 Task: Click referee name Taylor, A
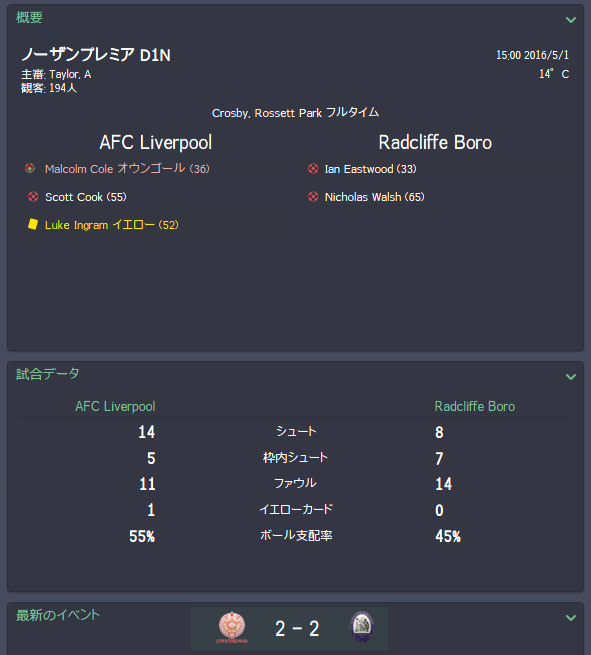[x=70, y=74]
